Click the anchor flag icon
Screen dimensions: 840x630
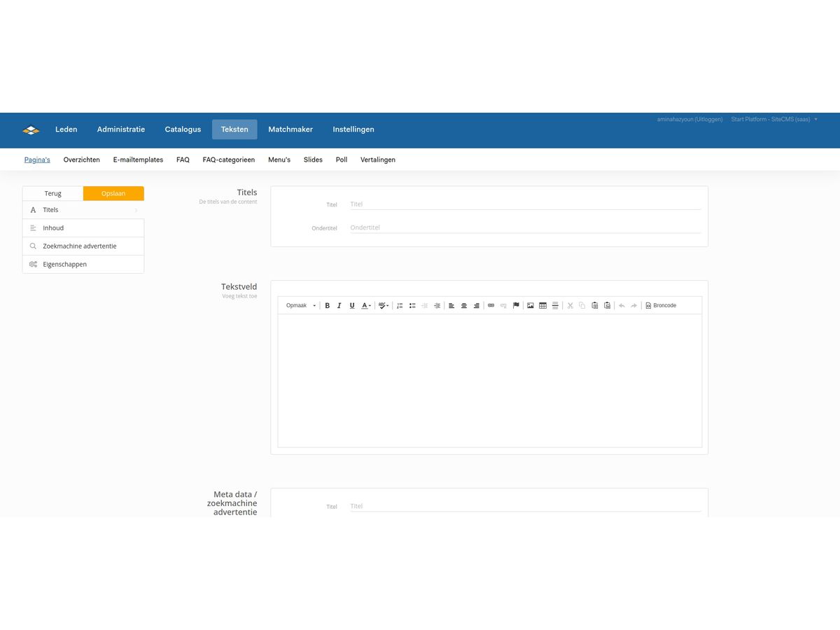tap(516, 306)
